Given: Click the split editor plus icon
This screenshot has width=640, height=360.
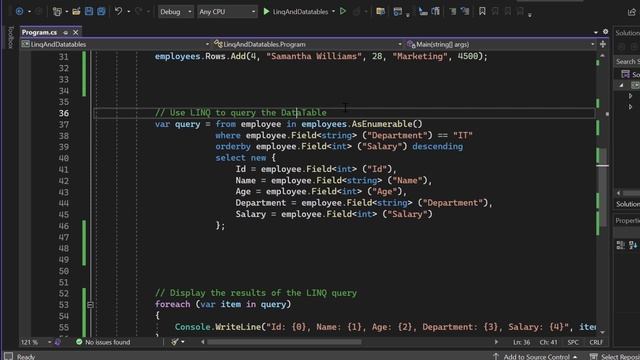Looking at the screenshot, I should click(x=603, y=44).
